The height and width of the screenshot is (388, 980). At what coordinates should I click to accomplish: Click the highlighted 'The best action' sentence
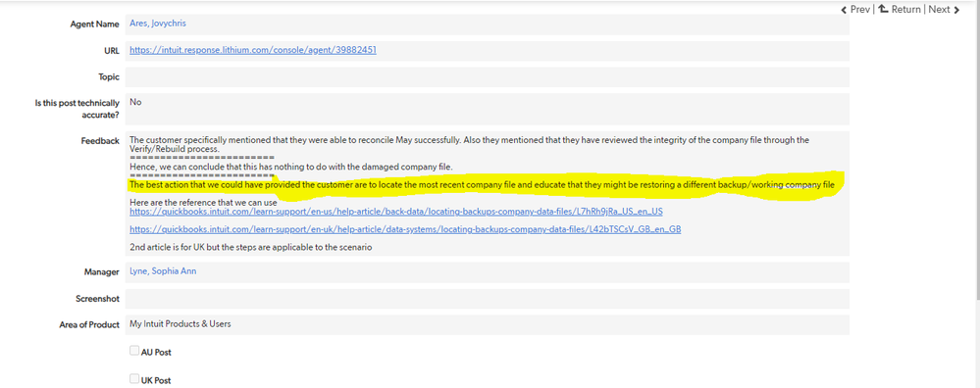[x=482, y=185]
